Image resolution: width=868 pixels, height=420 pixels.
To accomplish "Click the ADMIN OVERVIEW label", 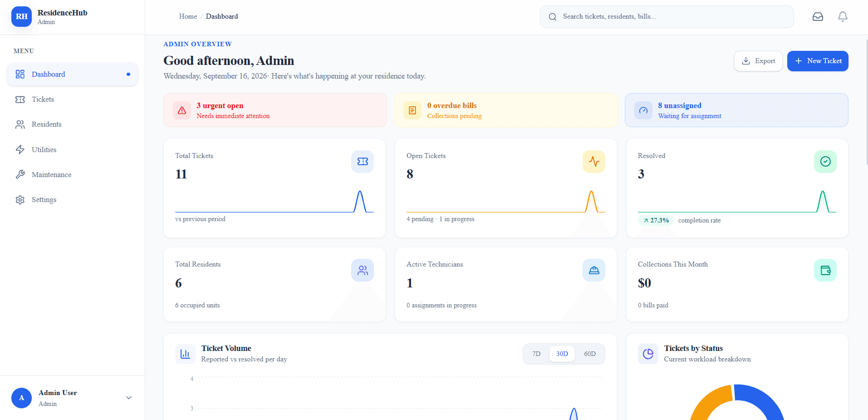I will pos(197,44).
